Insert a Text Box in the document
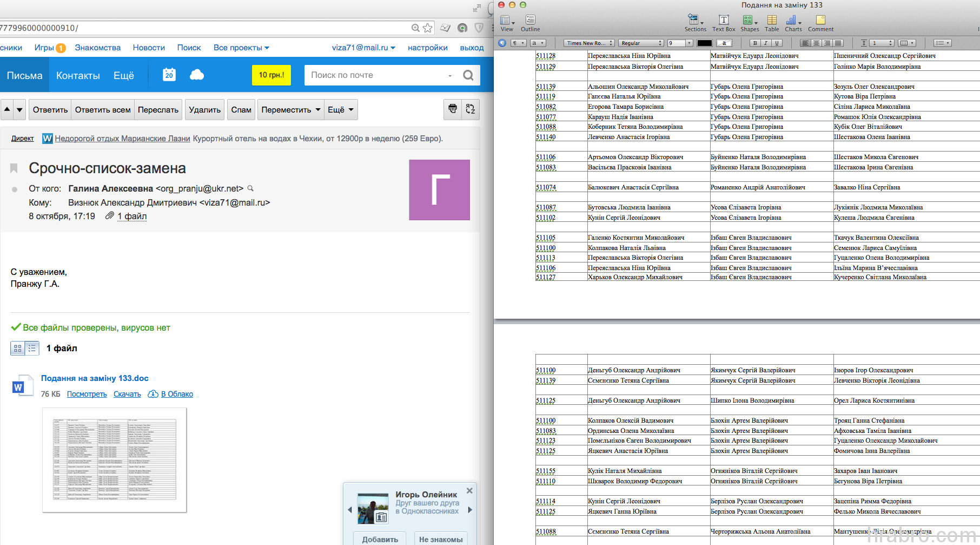The height and width of the screenshot is (545, 980). (x=723, y=23)
